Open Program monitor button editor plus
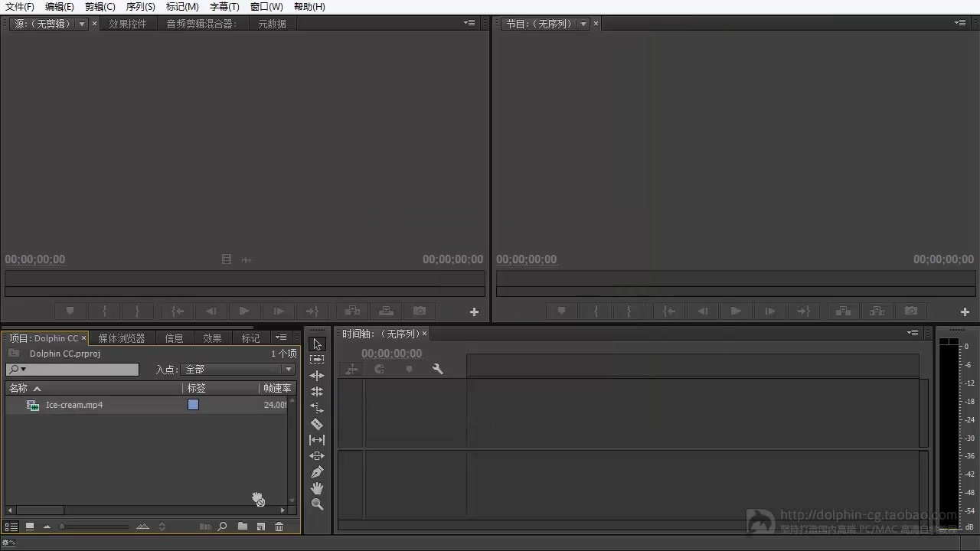The width and height of the screenshot is (980, 551). tap(965, 312)
